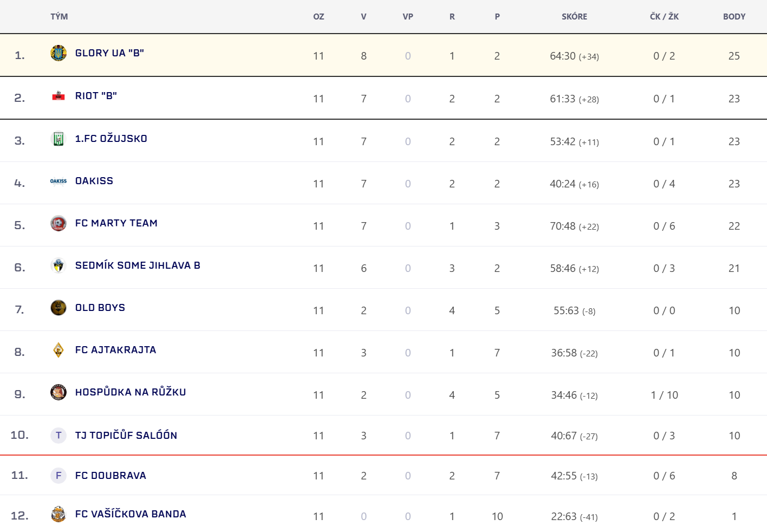Click the TÝM column header
The width and height of the screenshot is (767, 532).
(x=59, y=17)
